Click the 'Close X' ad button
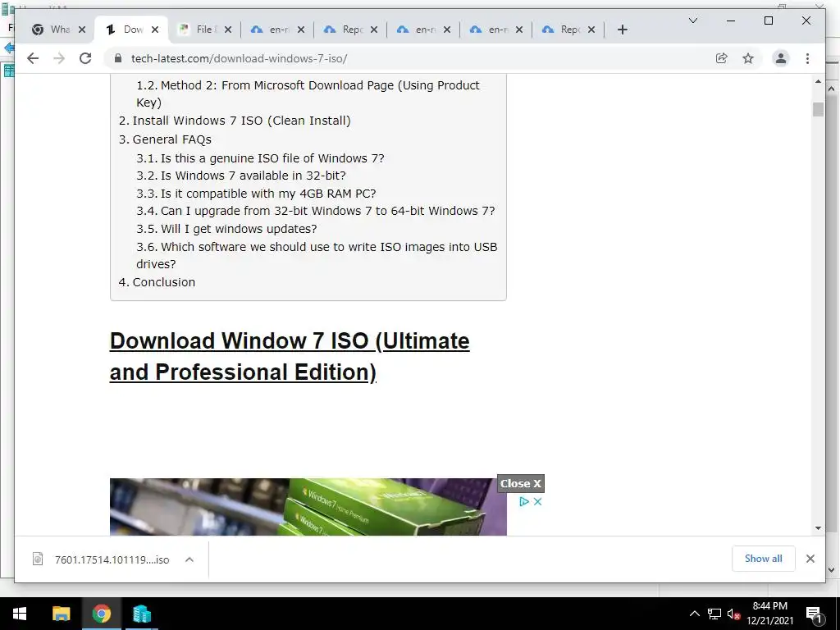 [x=521, y=483]
